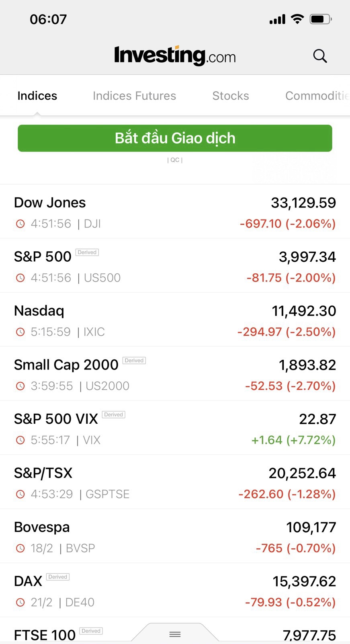
Task: Tap the search magnifier icon
Action: click(320, 56)
